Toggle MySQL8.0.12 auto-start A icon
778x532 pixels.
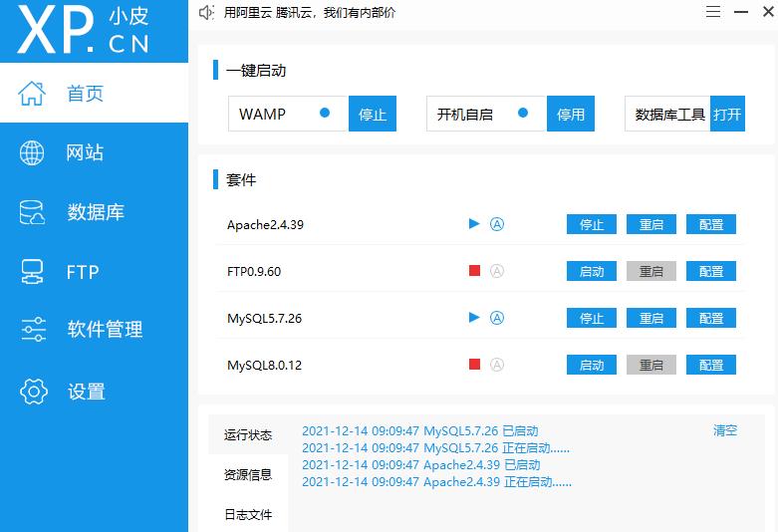click(x=497, y=365)
